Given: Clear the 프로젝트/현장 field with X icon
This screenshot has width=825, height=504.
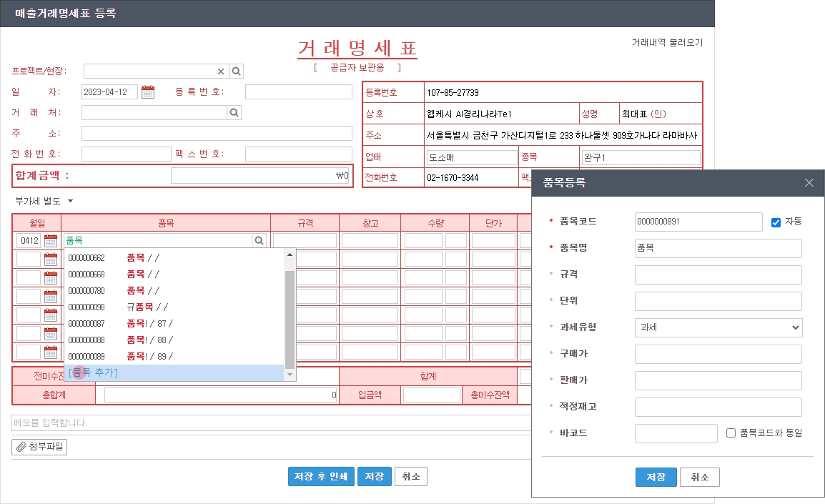Looking at the screenshot, I should [221, 71].
